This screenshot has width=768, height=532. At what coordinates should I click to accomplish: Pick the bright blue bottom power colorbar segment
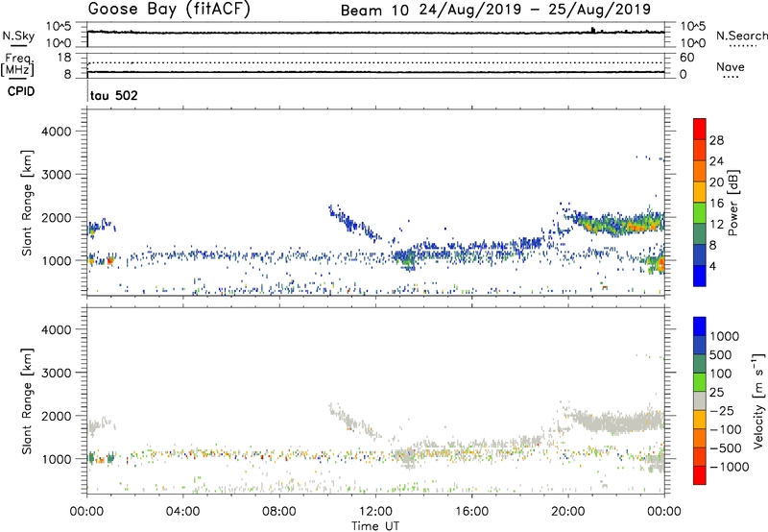[700, 276]
